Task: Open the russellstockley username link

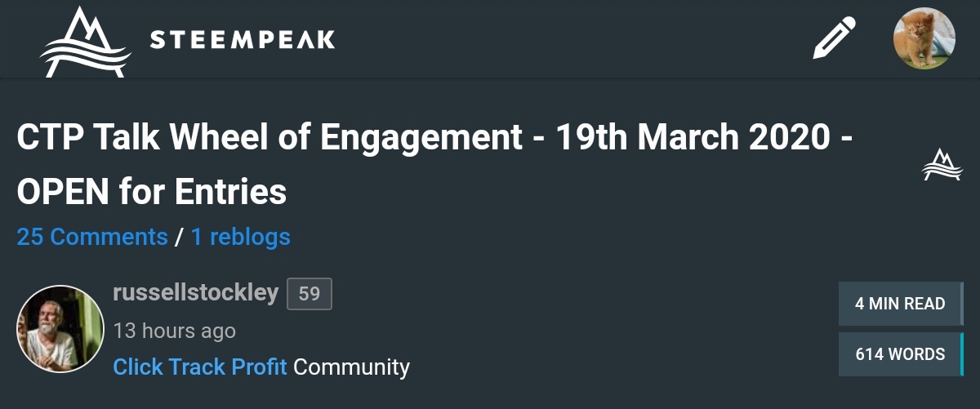Action: tap(196, 292)
